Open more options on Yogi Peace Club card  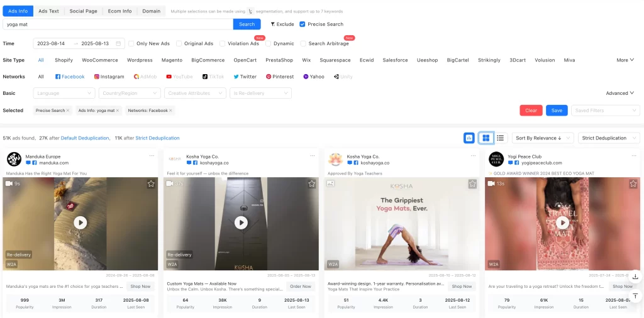pyautogui.click(x=635, y=156)
